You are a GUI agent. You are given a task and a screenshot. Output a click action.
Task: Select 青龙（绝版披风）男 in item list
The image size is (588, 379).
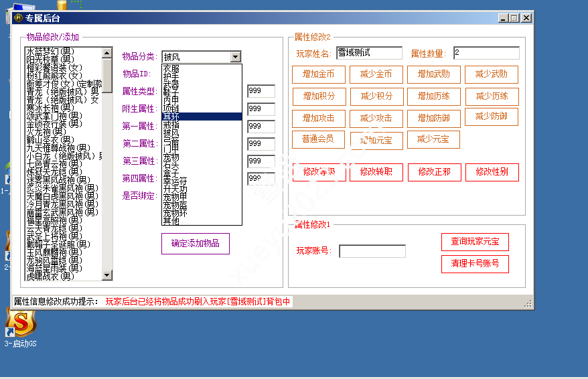62,92
